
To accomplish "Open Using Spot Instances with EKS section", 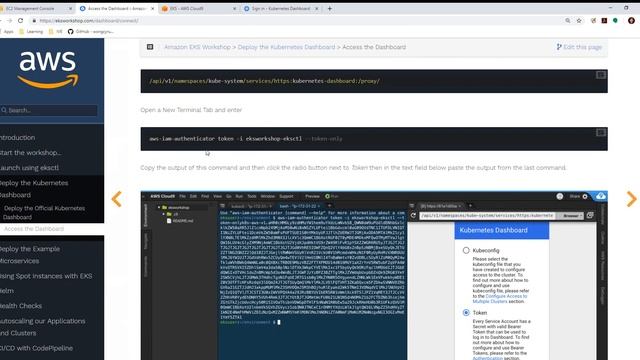I will pos(46,276).
